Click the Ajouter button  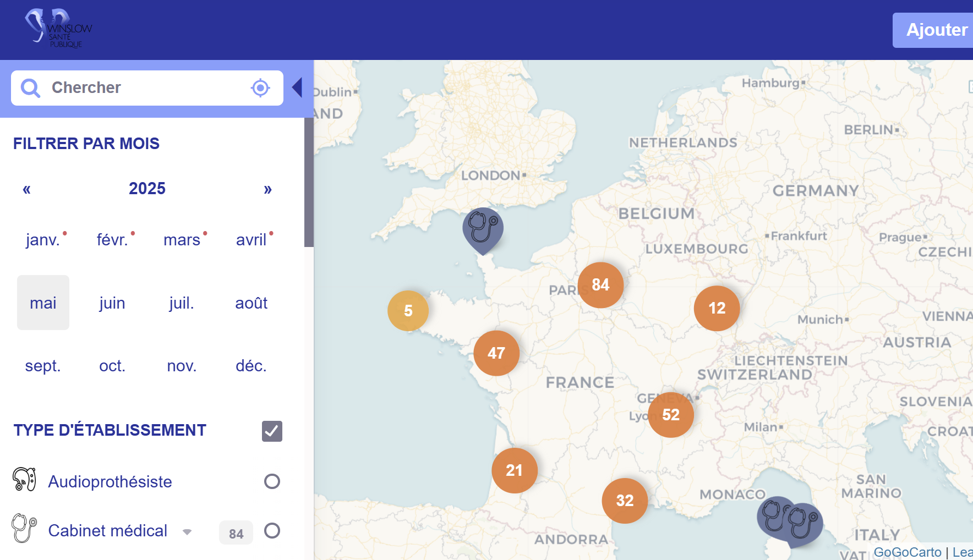pyautogui.click(x=936, y=30)
